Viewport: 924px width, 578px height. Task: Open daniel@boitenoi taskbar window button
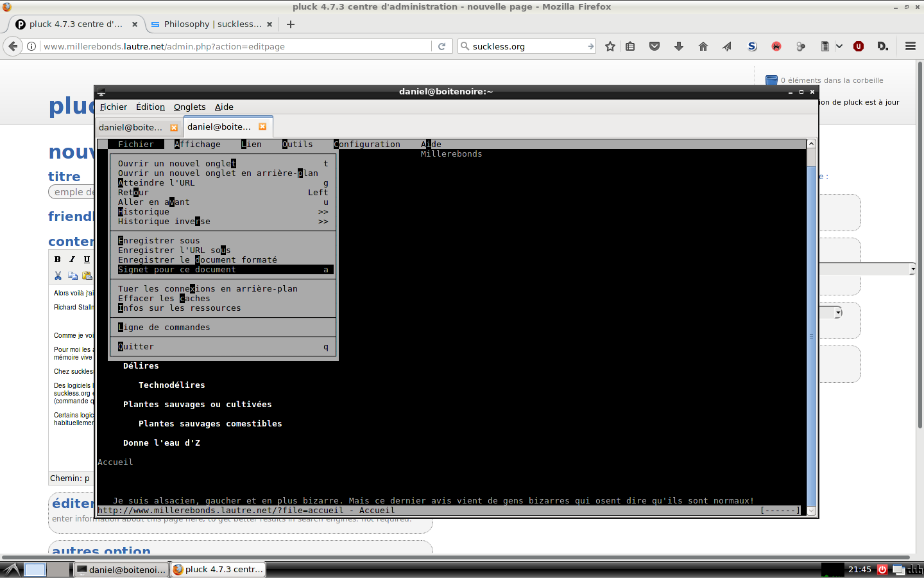coord(121,569)
